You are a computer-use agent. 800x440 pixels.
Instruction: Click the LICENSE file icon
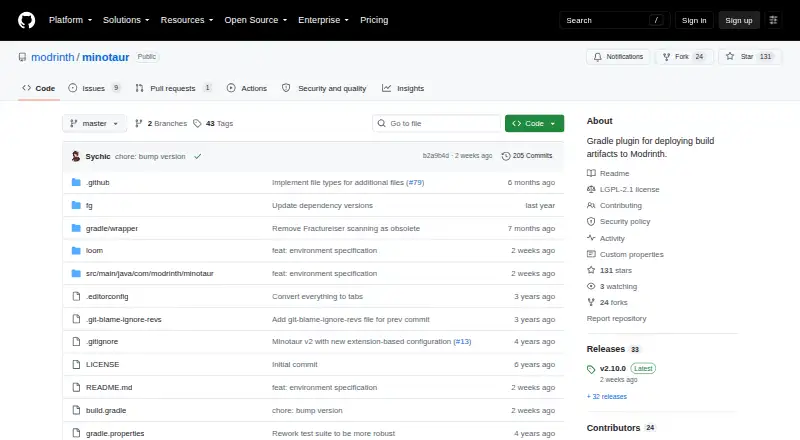tap(76, 364)
